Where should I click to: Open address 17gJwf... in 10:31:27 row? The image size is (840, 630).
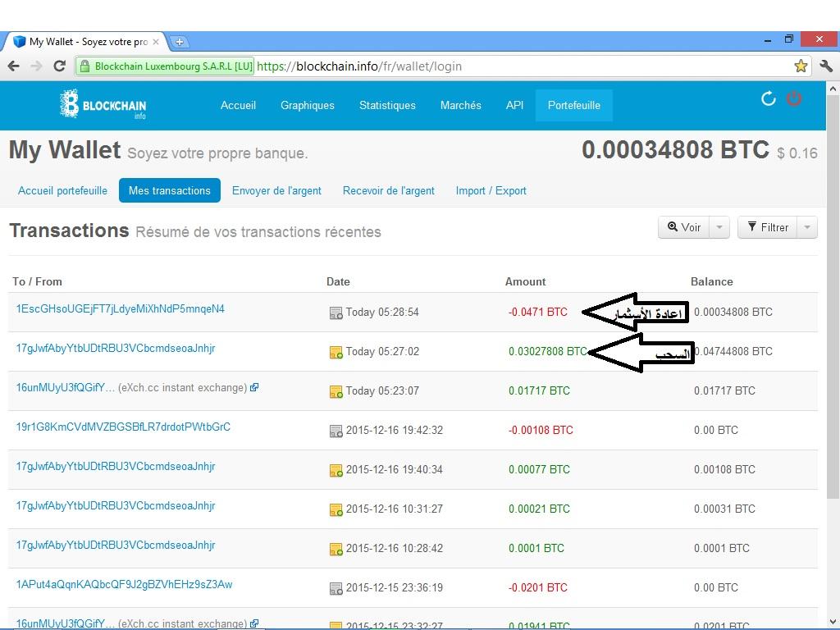pyautogui.click(x=115, y=505)
